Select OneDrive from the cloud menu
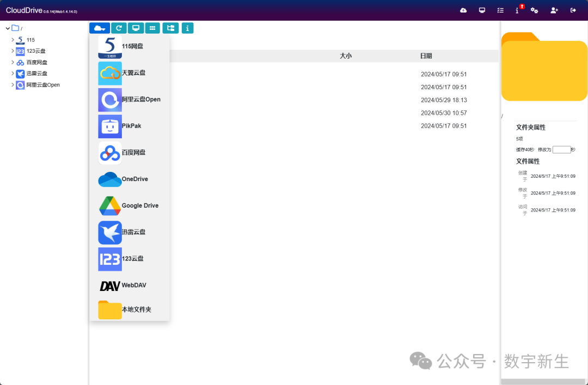The height and width of the screenshot is (385, 588). tap(130, 179)
